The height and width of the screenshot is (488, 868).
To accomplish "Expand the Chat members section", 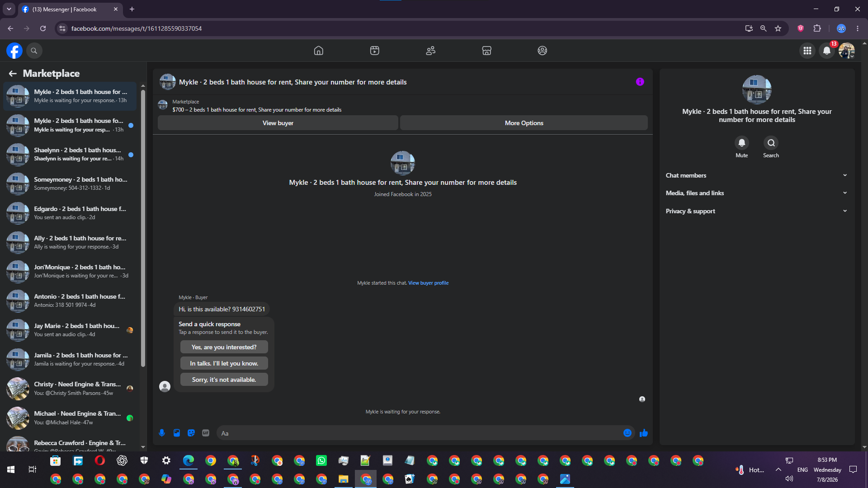I will click(x=757, y=175).
